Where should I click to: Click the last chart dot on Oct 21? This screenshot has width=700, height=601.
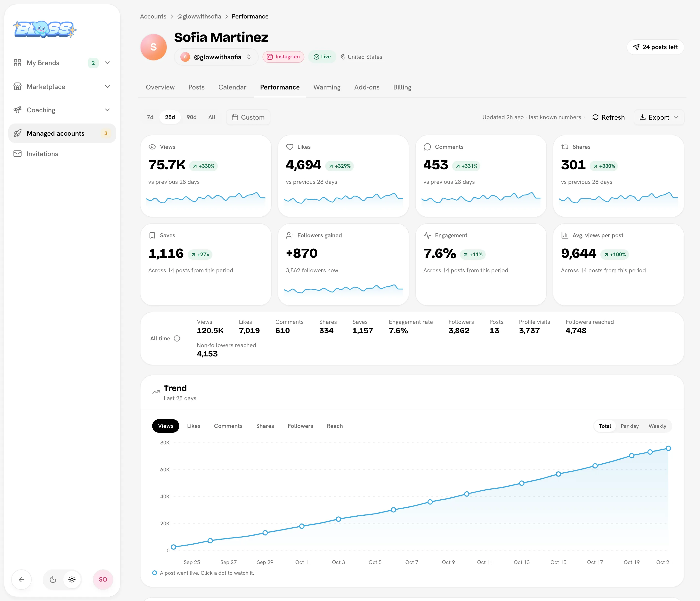click(668, 448)
